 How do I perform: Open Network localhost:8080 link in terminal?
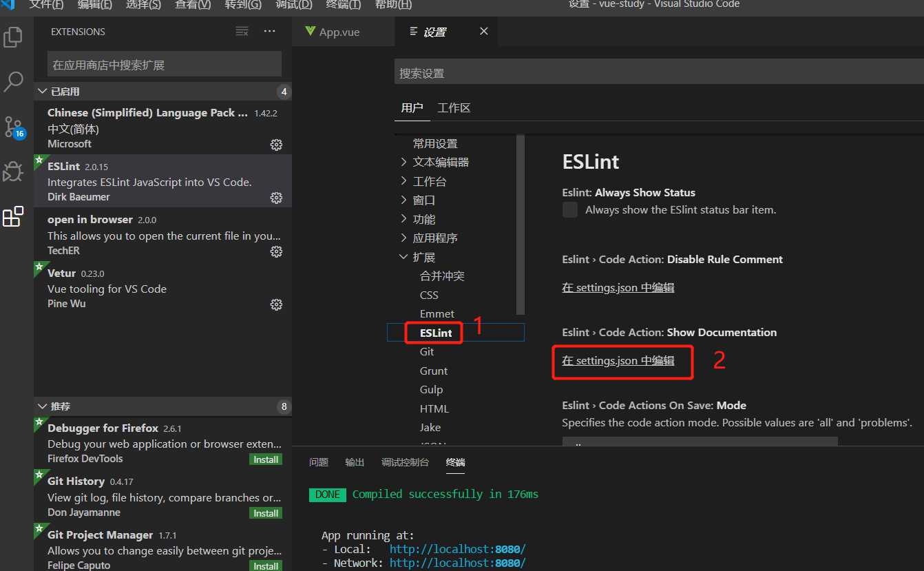pyautogui.click(x=457, y=563)
